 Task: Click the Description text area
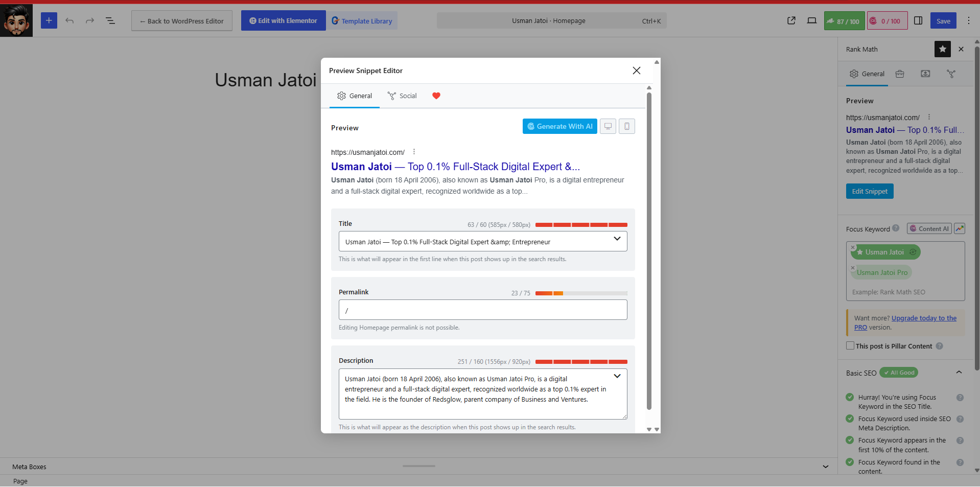[x=483, y=394]
